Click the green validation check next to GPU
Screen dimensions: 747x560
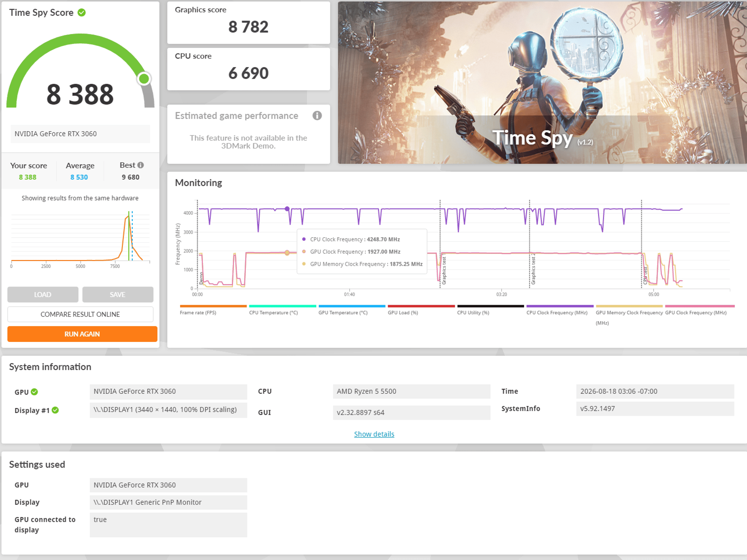34,392
